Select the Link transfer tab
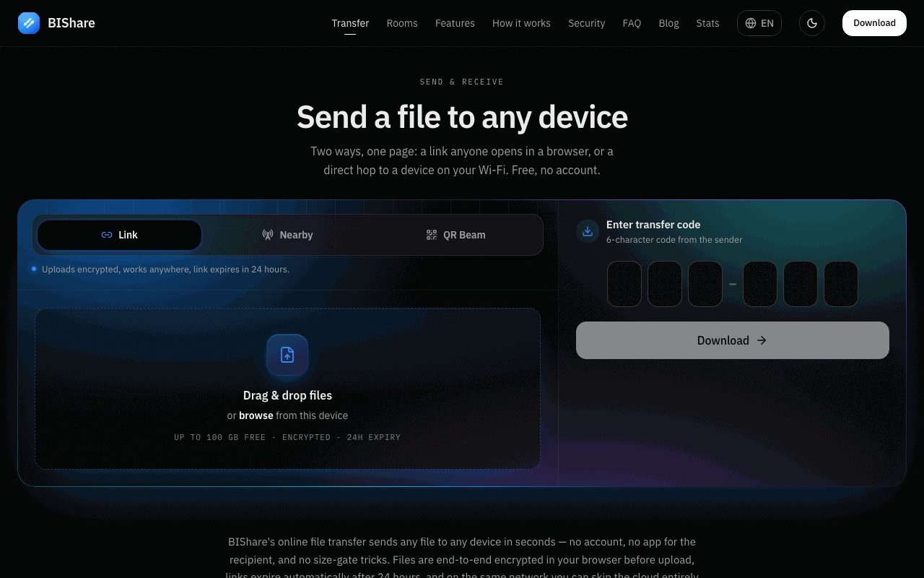The image size is (924, 578). (x=119, y=235)
